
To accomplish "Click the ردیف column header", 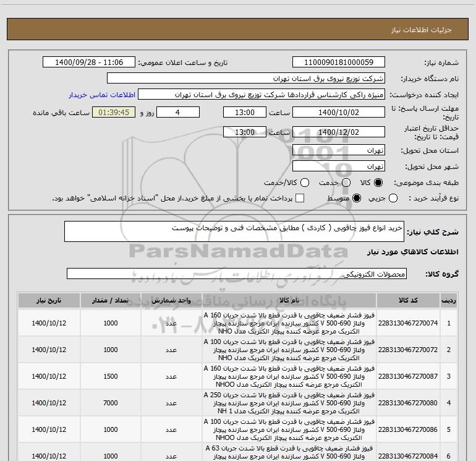I will (449, 301).
